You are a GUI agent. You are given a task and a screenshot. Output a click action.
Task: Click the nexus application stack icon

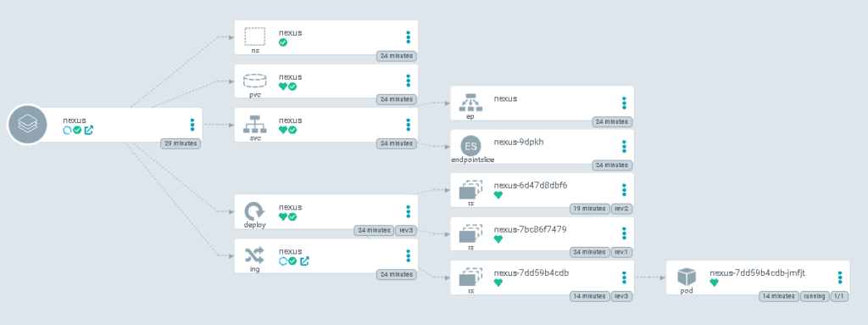coord(28,125)
